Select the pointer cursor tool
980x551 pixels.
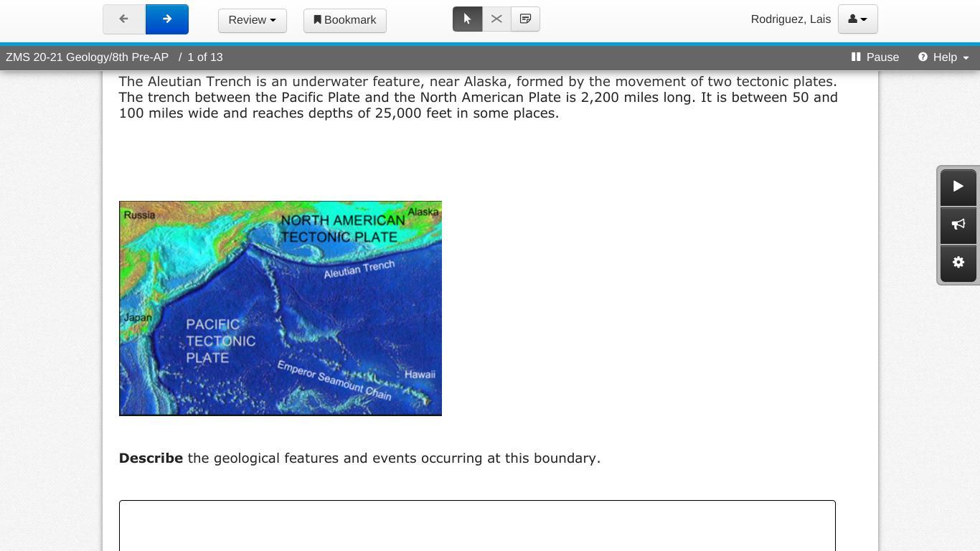click(467, 19)
